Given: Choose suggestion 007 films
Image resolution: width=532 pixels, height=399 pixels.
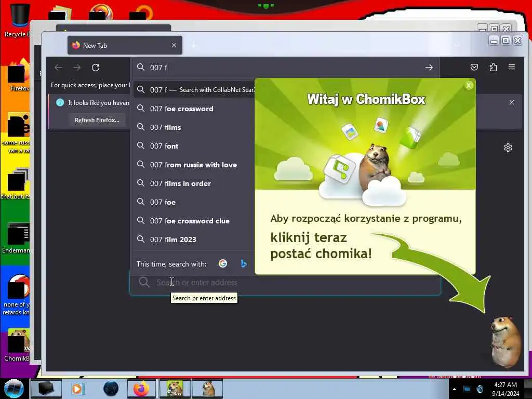Looking at the screenshot, I should [x=193, y=127].
